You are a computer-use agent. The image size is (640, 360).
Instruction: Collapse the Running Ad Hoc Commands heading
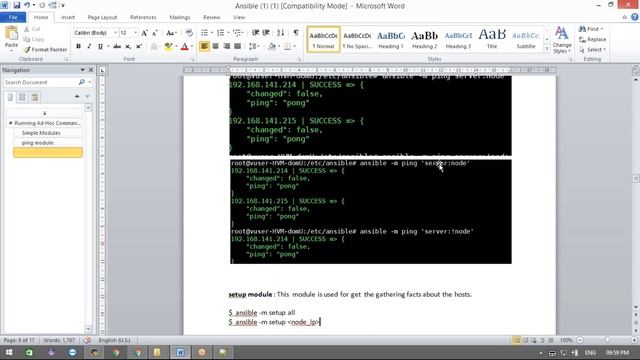point(10,123)
